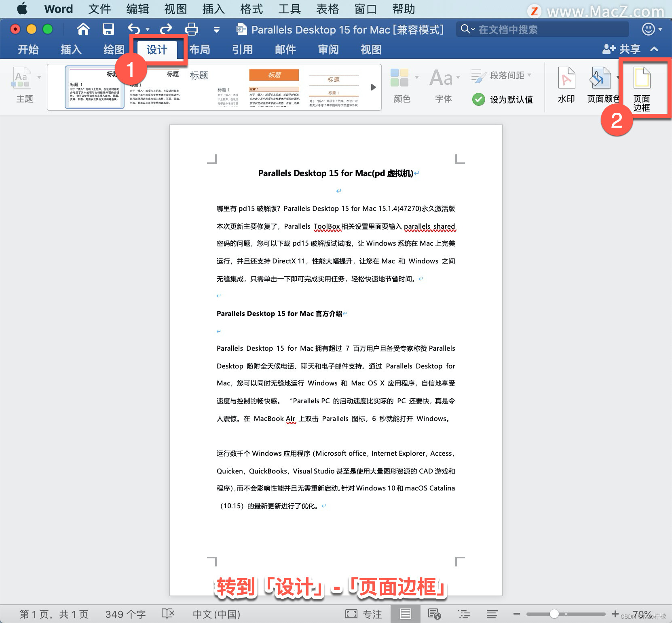Click the word count (349 个字)
672x623 pixels.
[x=125, y=614]
